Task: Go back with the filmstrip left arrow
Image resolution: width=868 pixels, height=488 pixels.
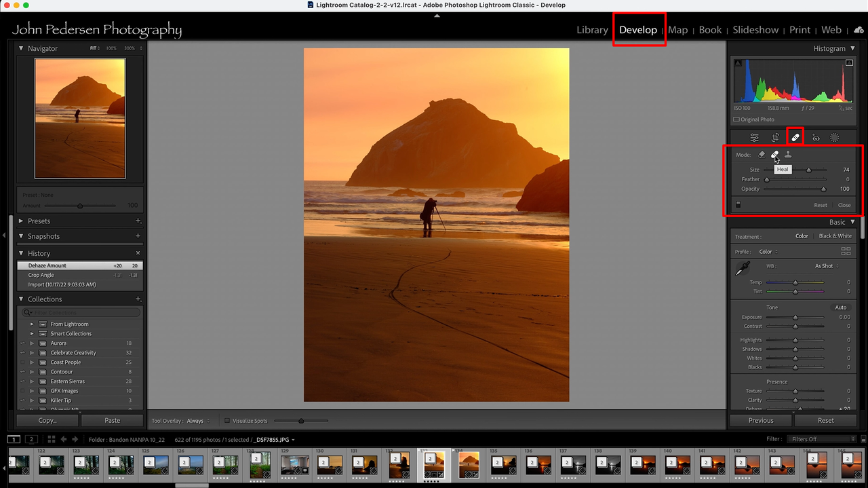Action: click(64, 439)
